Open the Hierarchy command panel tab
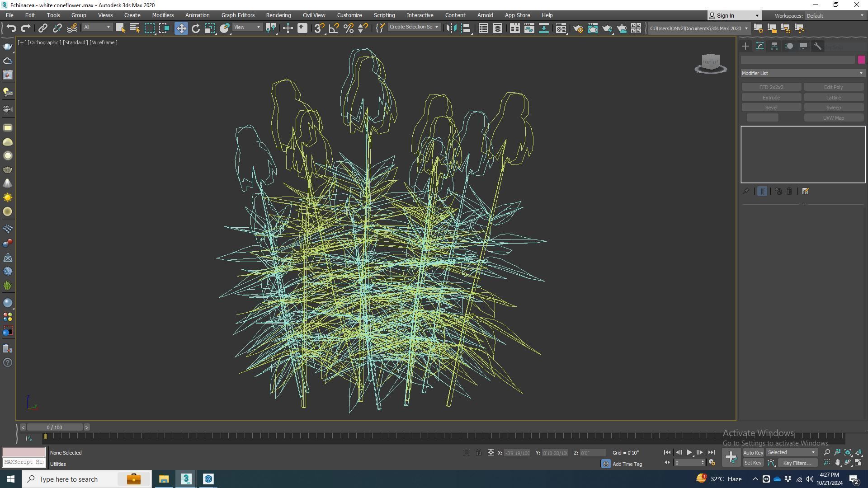 [774, 46]
